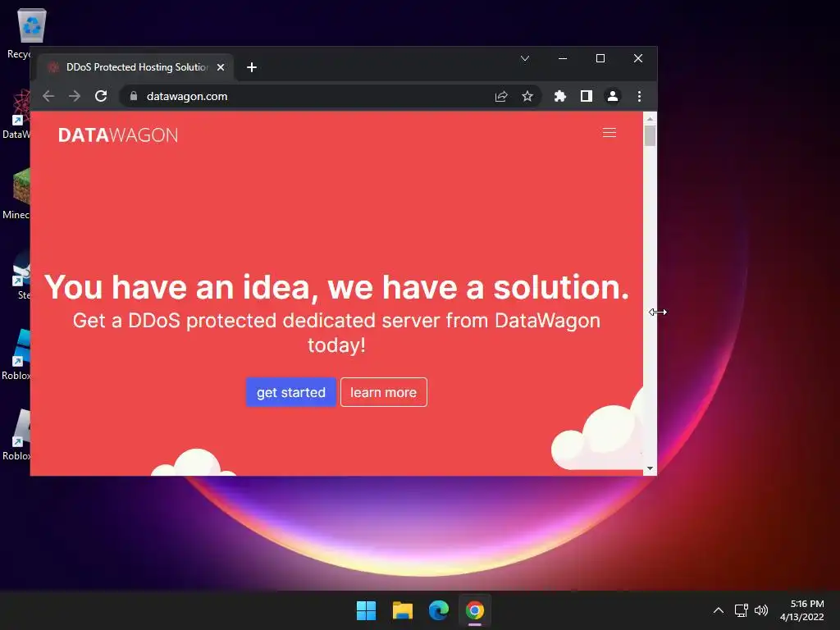
Task: Open the Chrome profile avatar
Action: pos(612,96)
